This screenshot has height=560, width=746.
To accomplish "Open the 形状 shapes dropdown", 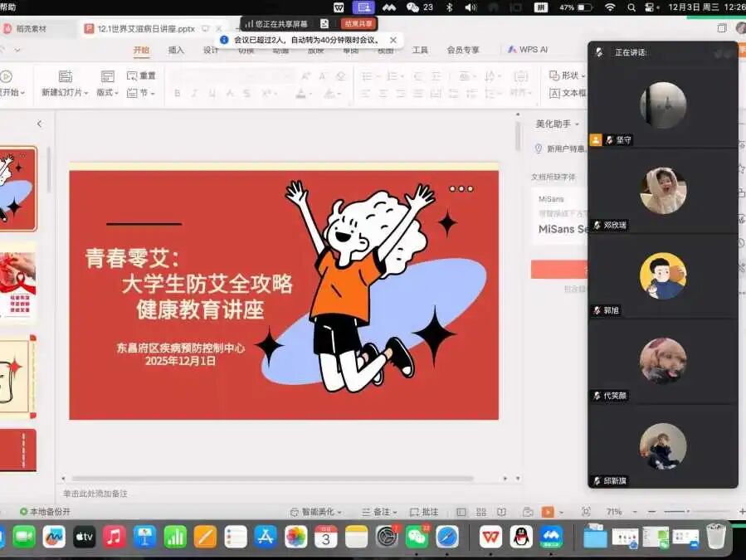I will [567, 75].
